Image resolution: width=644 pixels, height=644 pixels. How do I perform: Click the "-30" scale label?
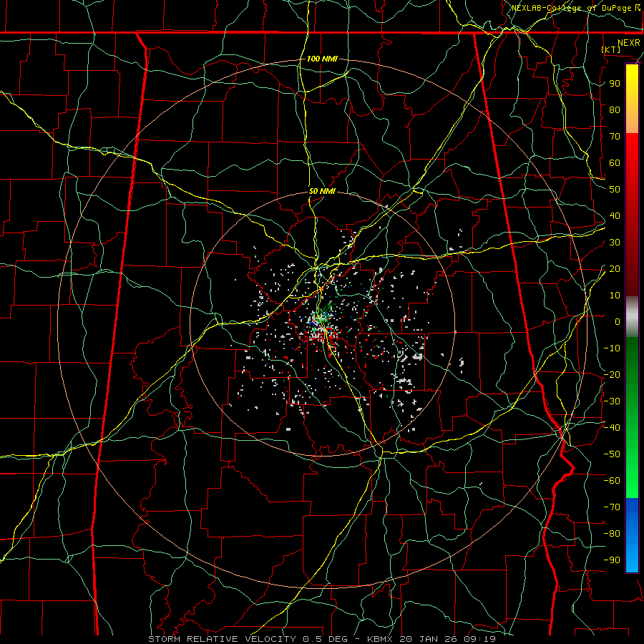612,401
